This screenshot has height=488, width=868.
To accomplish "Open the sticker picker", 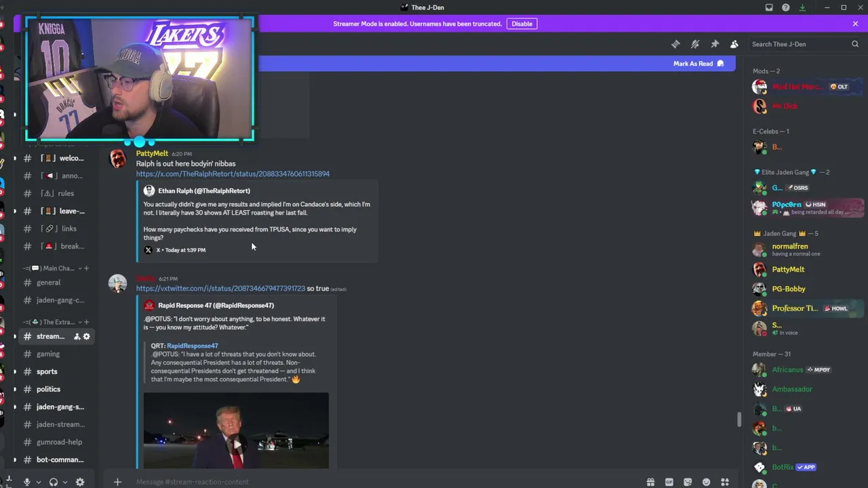I will pyautogui.click(x=688, y=482).
